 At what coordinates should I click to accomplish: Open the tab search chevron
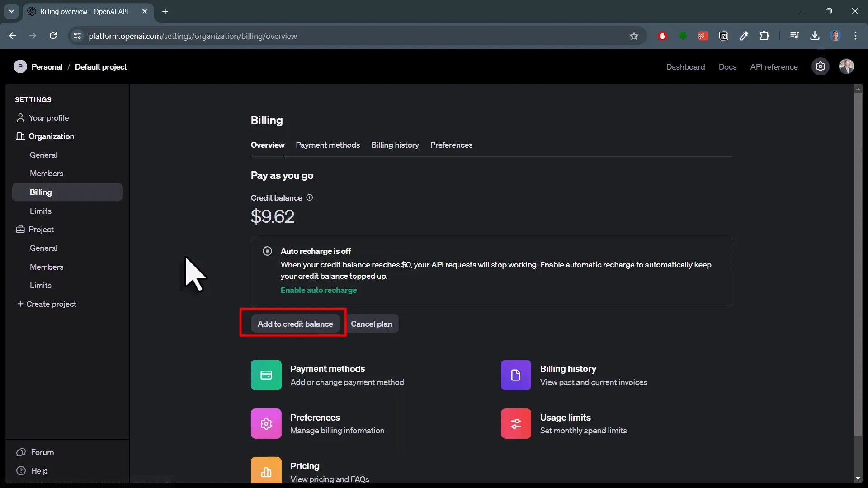coord(11,11)
